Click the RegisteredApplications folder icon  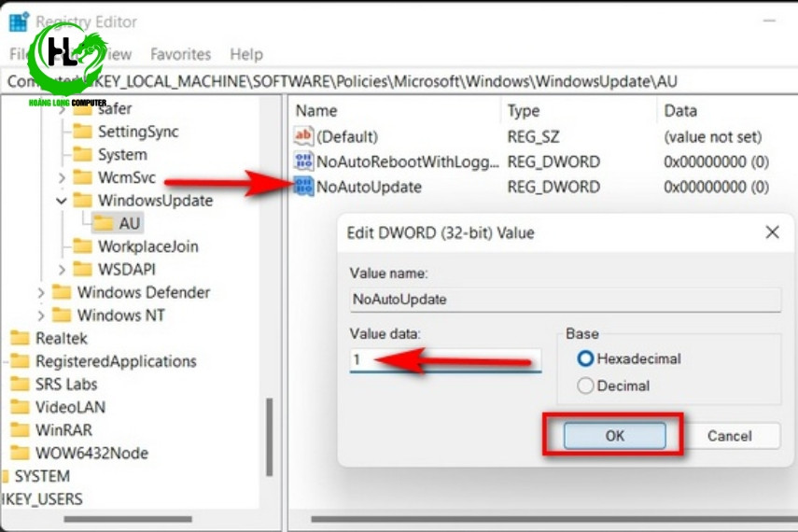(20, 360)
